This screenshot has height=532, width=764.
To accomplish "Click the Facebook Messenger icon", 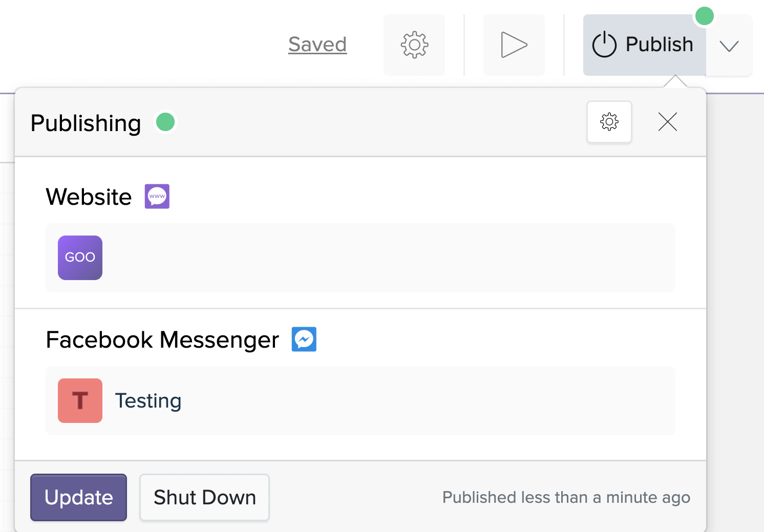I will pos(304,339).
